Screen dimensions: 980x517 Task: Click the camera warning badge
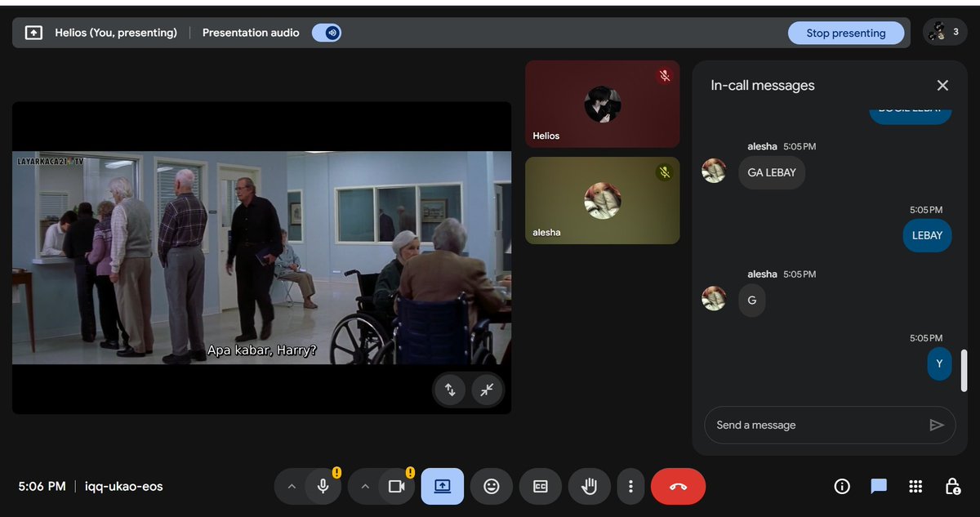pyautogui.click(x=410, y=472)
